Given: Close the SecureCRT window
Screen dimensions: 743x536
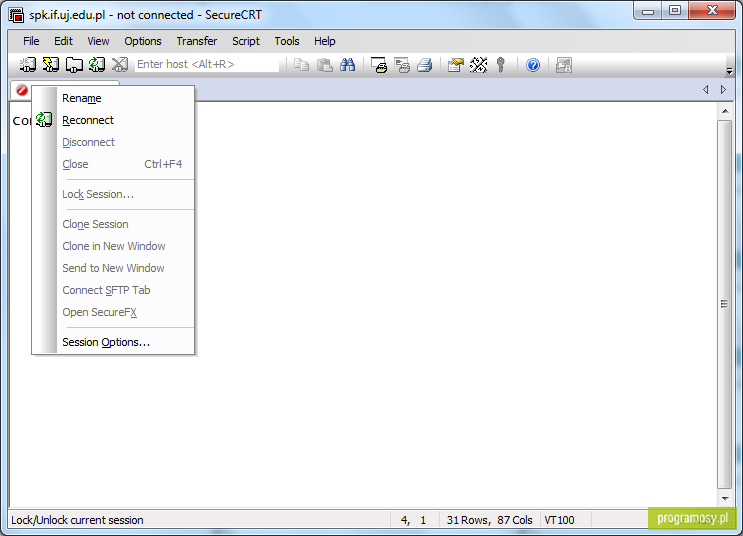Looking at the screenshot, I should click(x=712, y=11).
